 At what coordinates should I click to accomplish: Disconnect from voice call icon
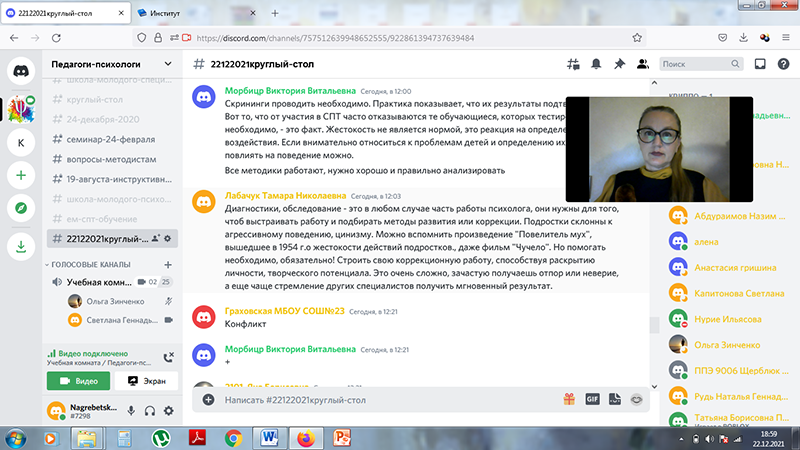(168, 358)
